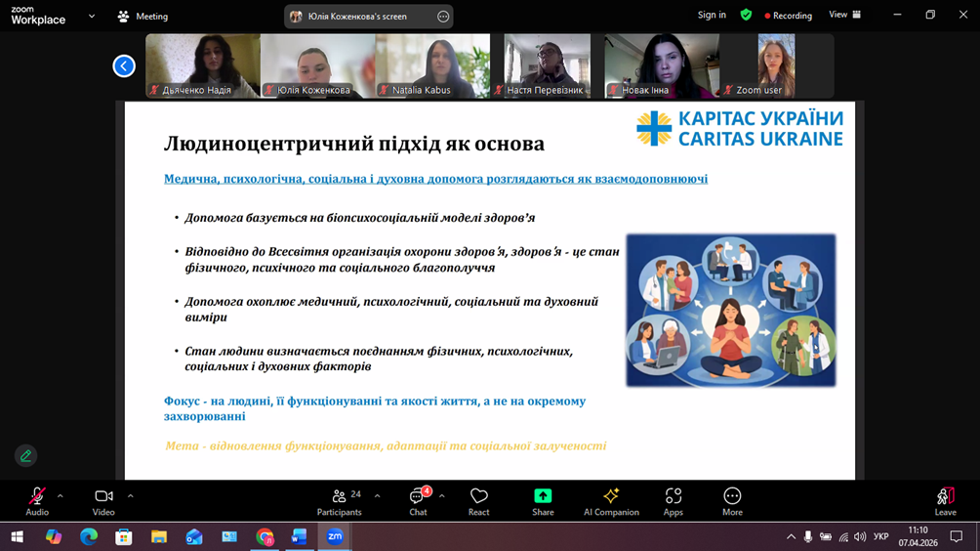Image resolution: width=980 pixels, height=551 pixels.
Task: Open the Zoom Workplace dropdown chevron
Action: 92,17
